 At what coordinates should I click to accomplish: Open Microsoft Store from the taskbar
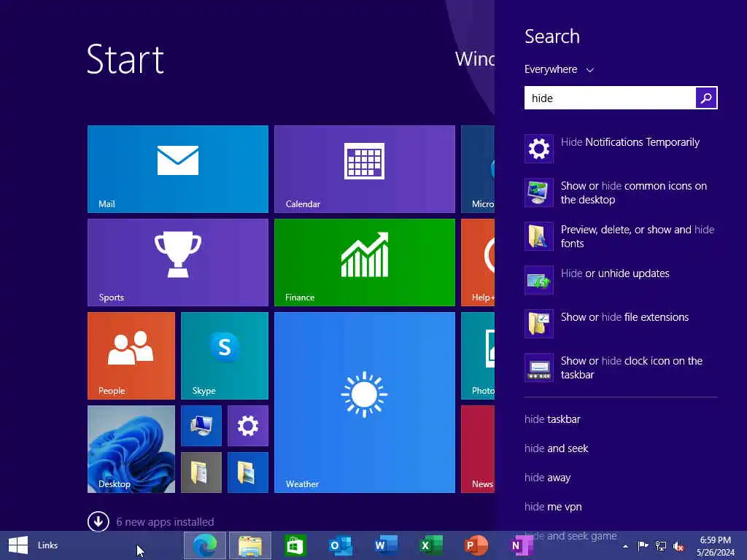click(x=295, y=545)
